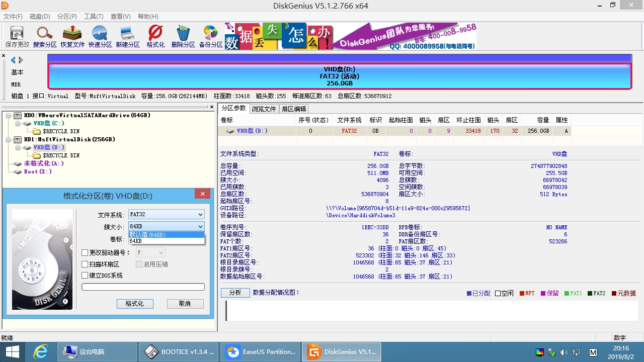
Task: Switch to the 浏览文件 tab
Action: [264, 109]
